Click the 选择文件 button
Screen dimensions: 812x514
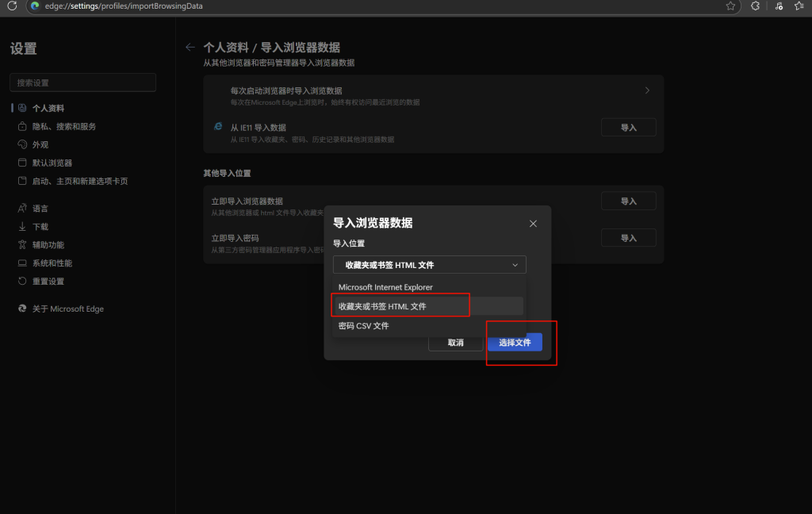pyautogui.click(x=515, y=343)
